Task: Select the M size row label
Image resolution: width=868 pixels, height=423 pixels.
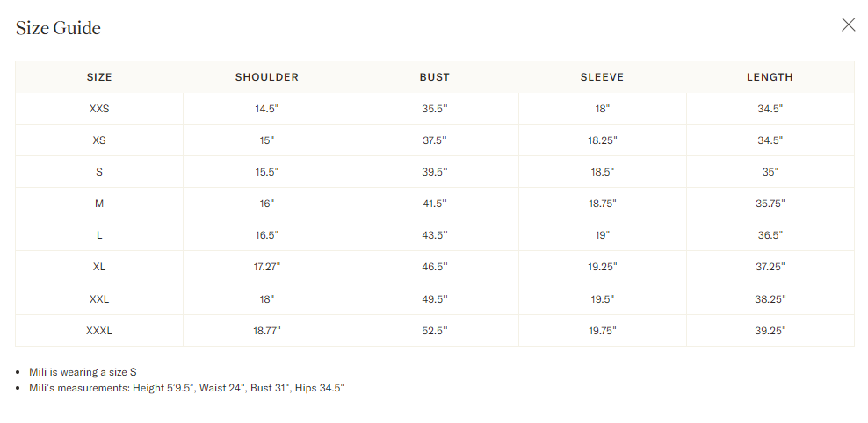Action: 99,204
